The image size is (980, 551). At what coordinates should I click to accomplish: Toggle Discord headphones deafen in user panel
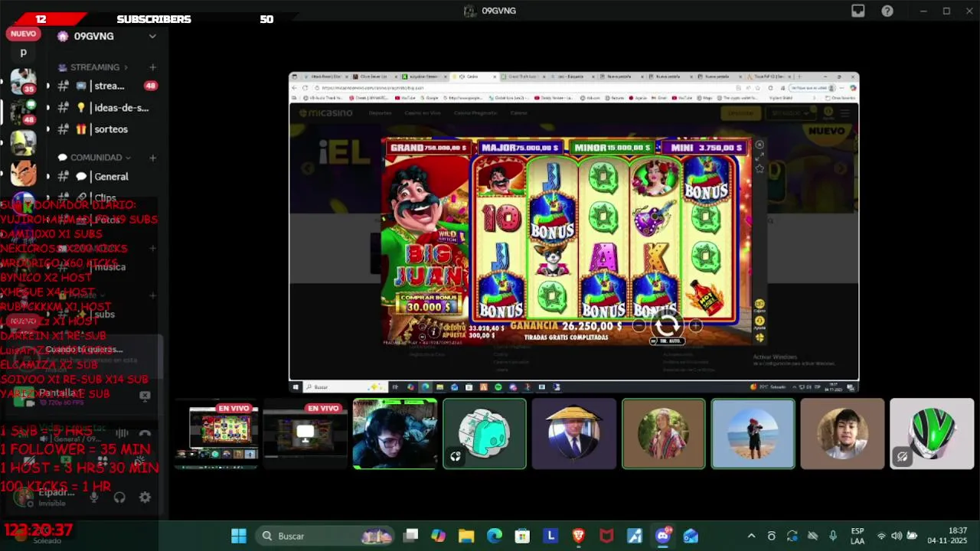[x=119, y=497]
